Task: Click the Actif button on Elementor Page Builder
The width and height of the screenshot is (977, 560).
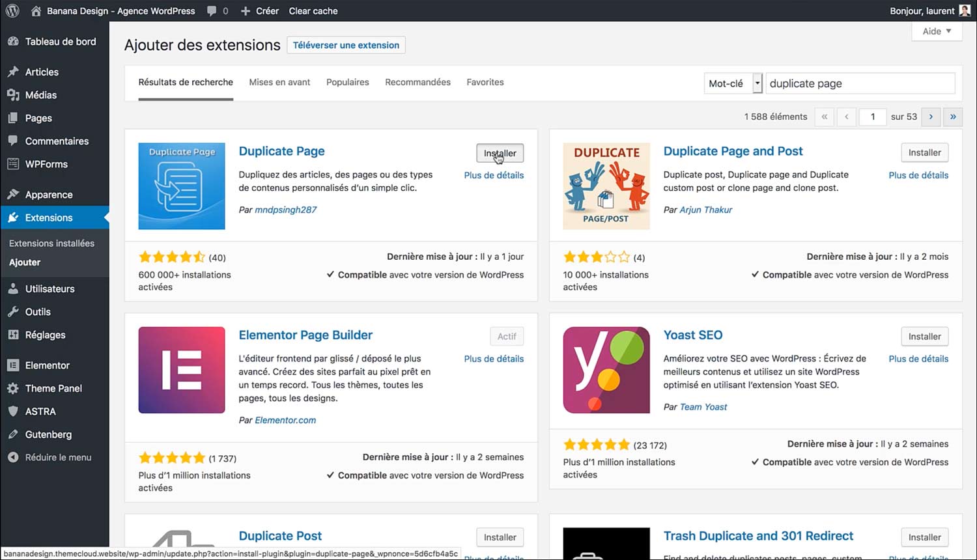Action: 507,337
